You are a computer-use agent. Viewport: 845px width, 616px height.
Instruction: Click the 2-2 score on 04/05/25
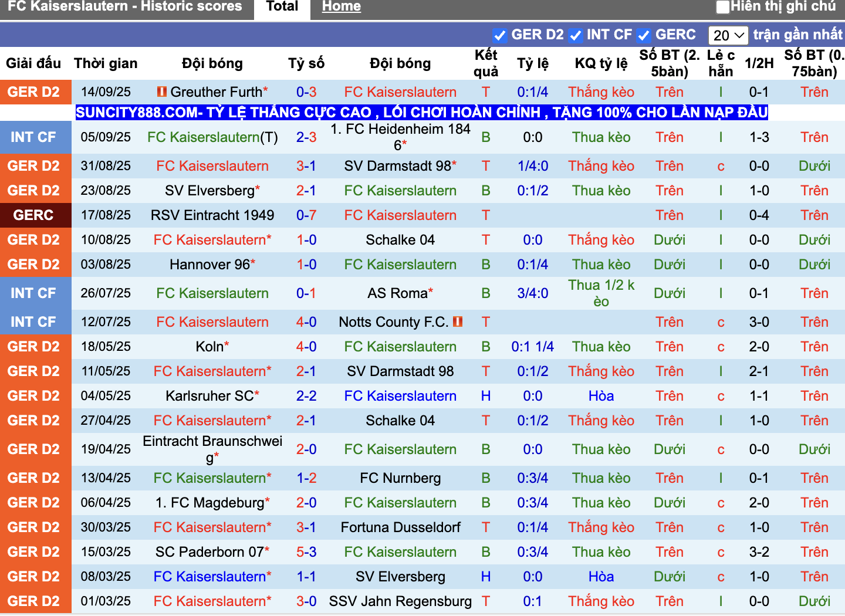click(306, 396)
